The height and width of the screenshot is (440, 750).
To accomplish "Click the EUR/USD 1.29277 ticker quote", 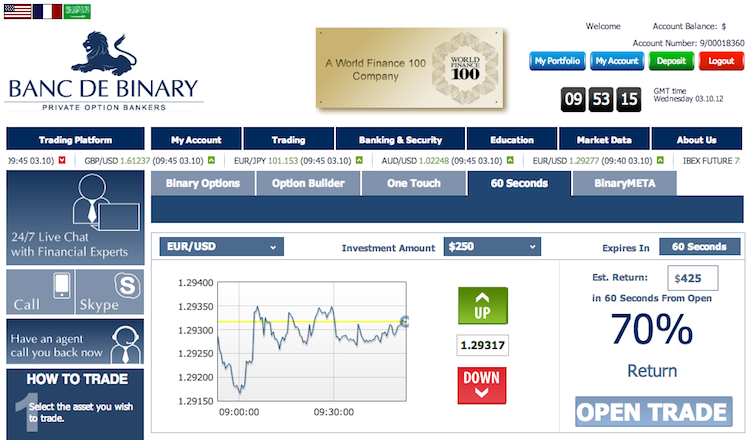I will 593,161.
